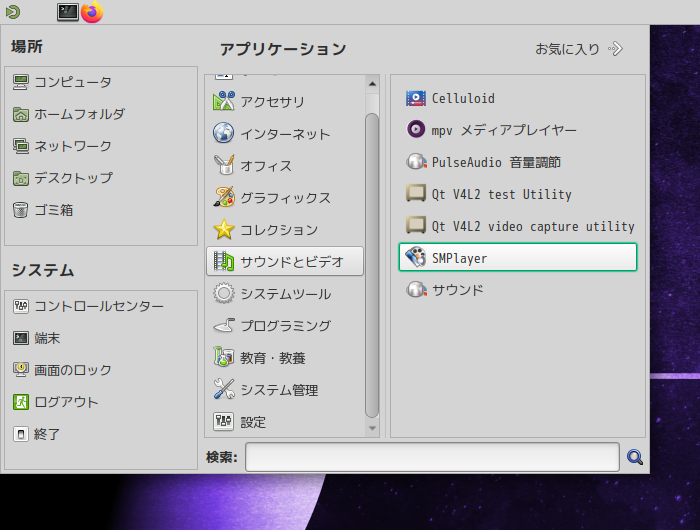
Task: Click inside the 検索 search field
Action: tap(432, 457)
